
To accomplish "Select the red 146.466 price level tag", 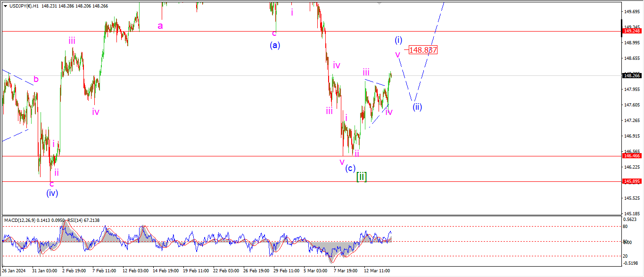I will click(x=631, y=155).
